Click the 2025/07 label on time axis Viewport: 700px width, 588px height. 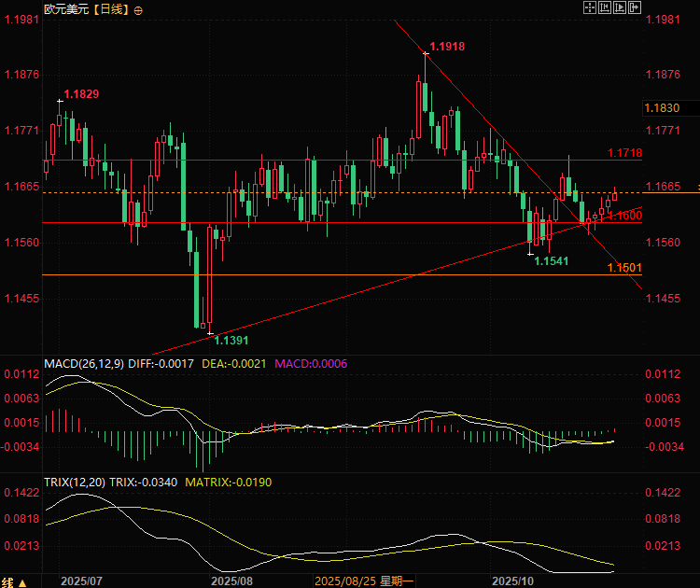coord(81,581)
